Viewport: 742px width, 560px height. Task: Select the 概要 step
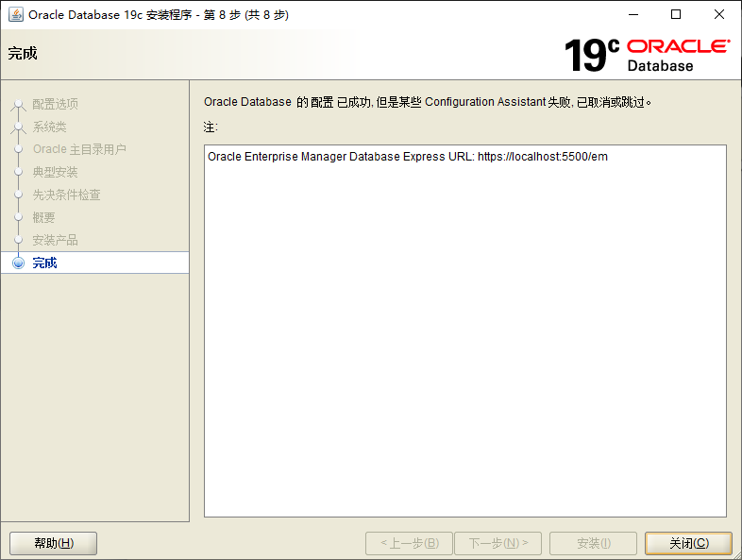[43, 218]
